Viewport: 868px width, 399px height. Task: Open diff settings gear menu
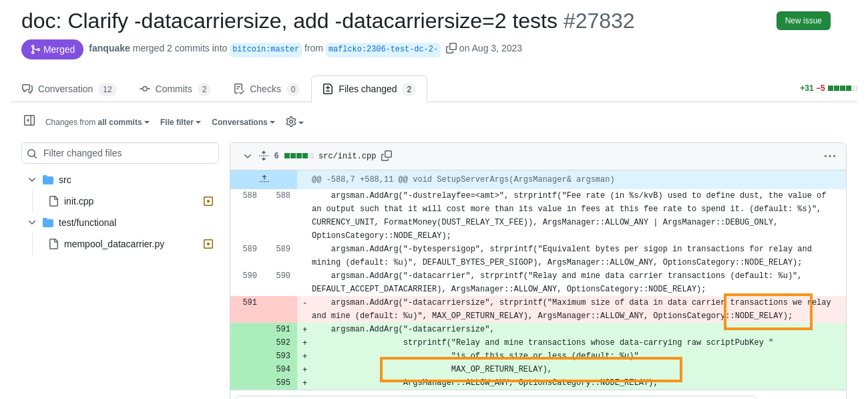pyautogui.click(x=294, y=122)
